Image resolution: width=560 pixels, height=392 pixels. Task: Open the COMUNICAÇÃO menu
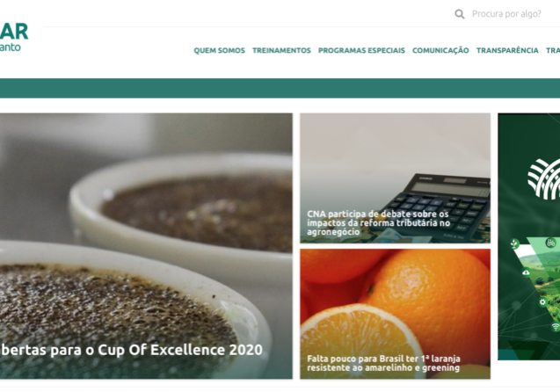[x=440, y=50]
